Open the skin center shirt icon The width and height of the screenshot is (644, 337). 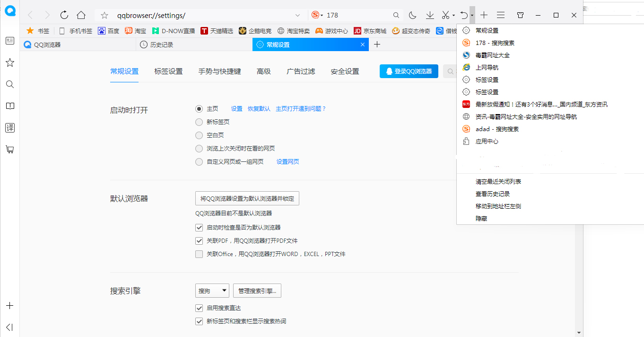point(520,15)
